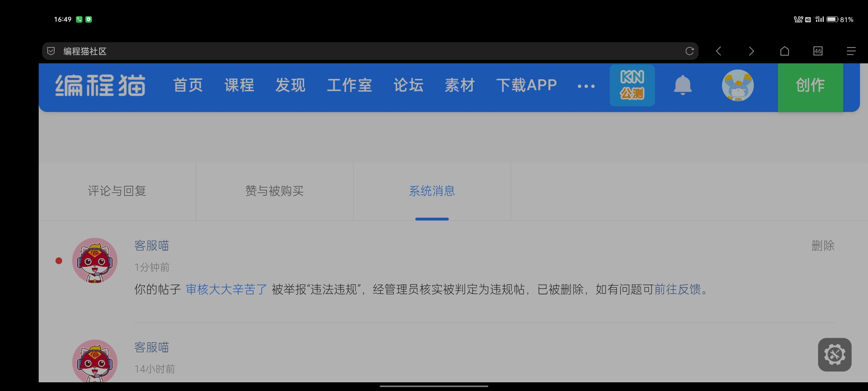Open the browser hamburger menu
The height and width of the screenshot is (391, 868).
[x=851, y=51]
